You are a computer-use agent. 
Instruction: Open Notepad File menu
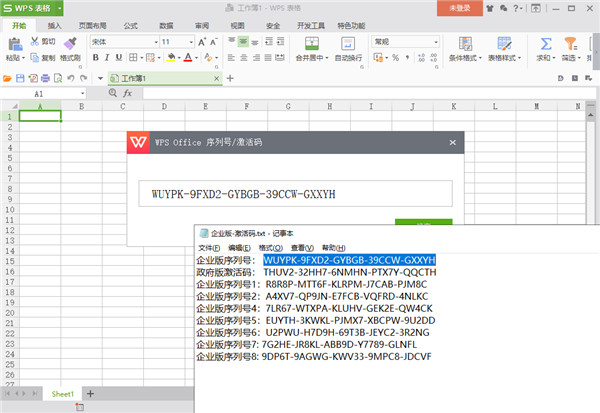209,248
